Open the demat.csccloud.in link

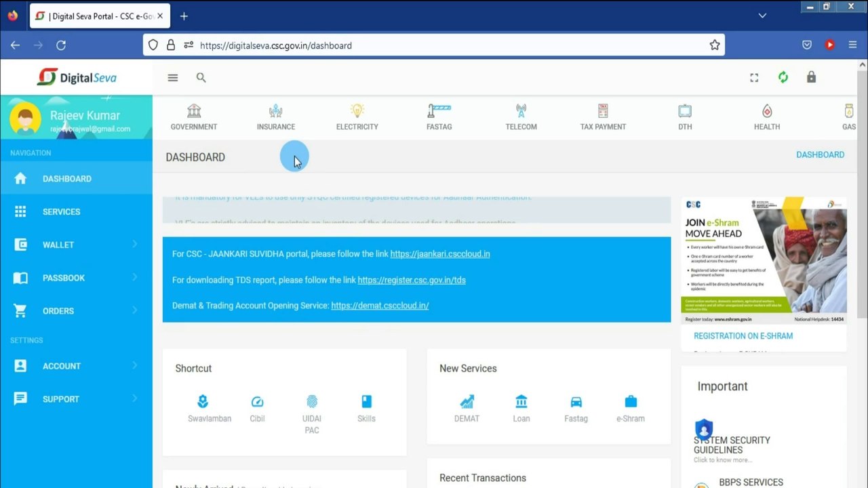[380, 306]
